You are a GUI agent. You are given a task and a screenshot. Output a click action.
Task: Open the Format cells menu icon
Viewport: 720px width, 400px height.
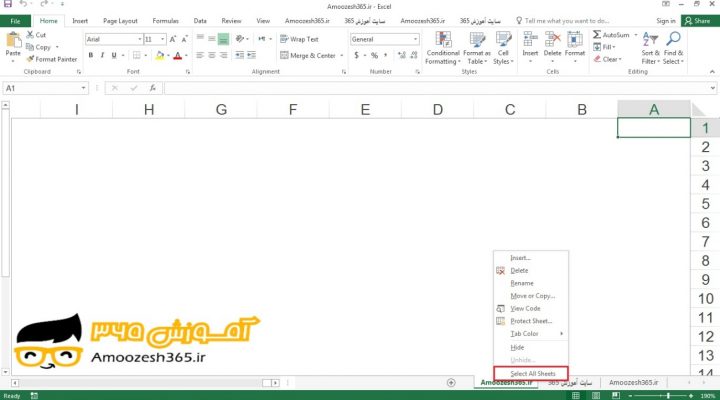click(574, 39)
